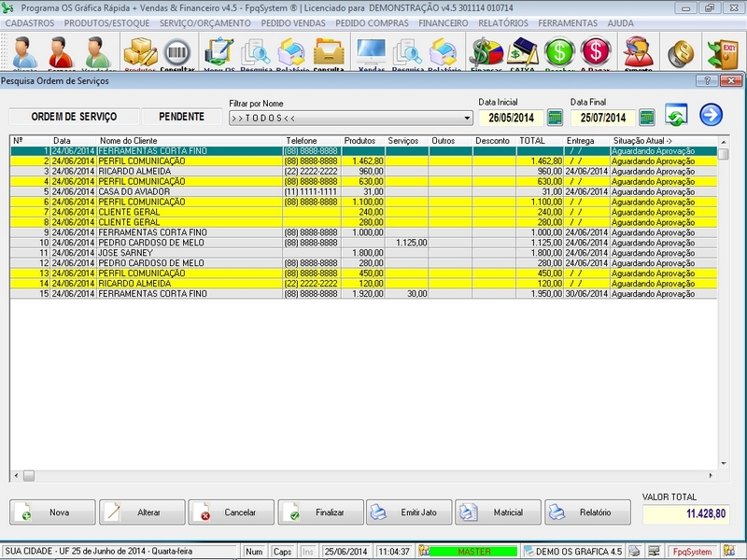Click the Produtos boxes icon in toolbar
Image resolution: width=747 pixels, height=560 pixels.
click(140, 52)
